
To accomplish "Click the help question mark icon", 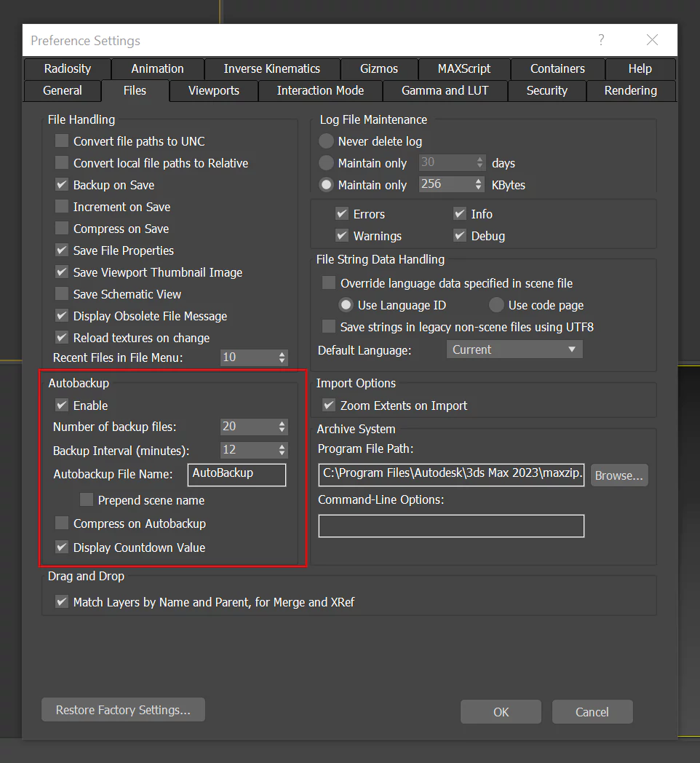I will (601, 40).
